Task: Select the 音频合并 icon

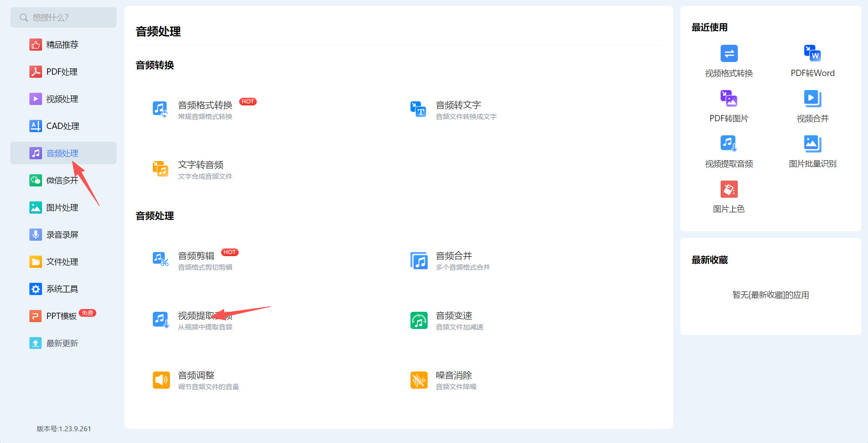Action: [418, 261]
